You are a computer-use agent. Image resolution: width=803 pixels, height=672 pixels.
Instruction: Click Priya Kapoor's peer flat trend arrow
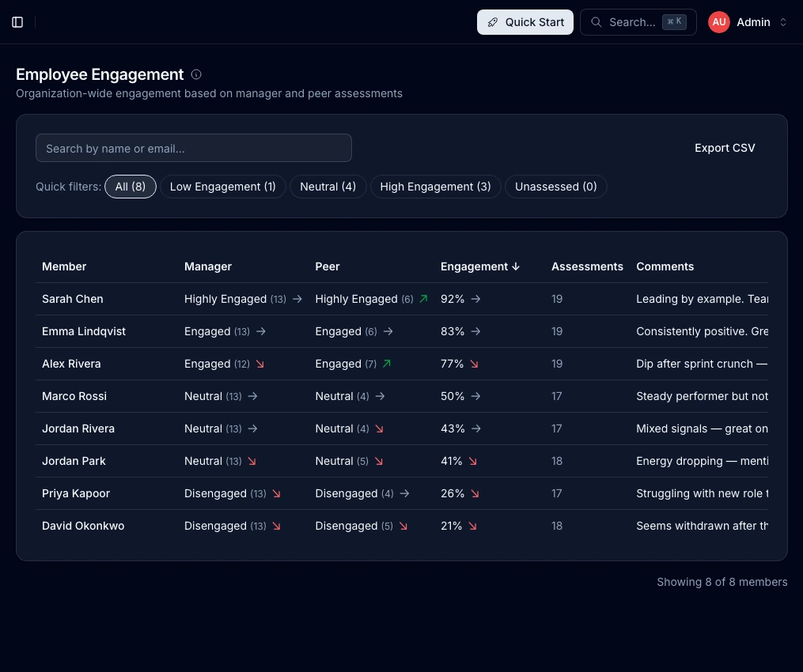click(x=404, y=493)
